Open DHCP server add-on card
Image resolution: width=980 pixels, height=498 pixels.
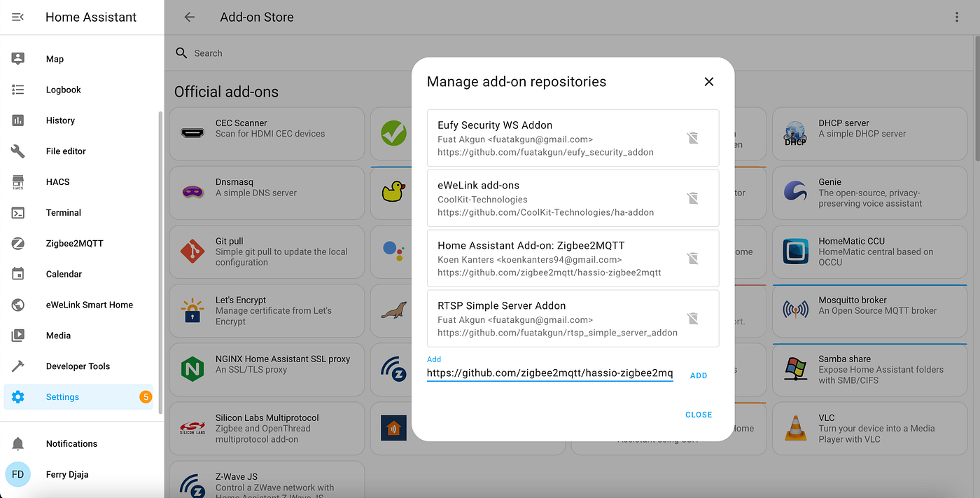[x=870, y=134]
